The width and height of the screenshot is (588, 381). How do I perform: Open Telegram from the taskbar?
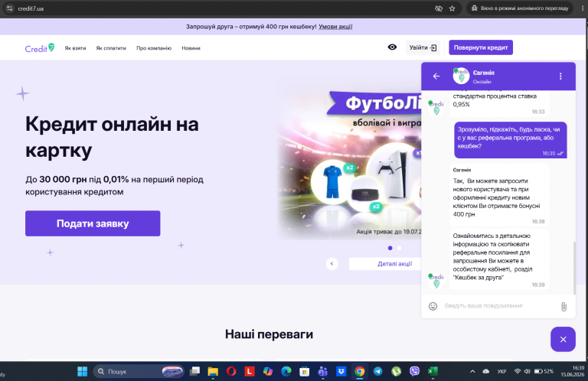pos(377,371)
